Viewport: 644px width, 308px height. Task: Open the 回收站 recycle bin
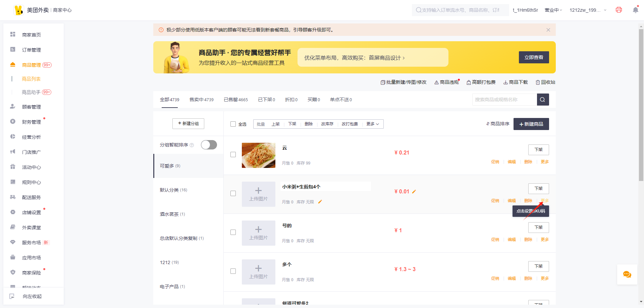pyautogui.click(x=545, y=82)
